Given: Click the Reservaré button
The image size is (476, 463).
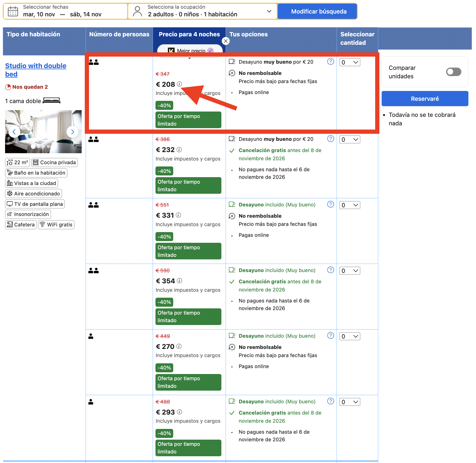Looking at the screenshot, I should 425,99.
